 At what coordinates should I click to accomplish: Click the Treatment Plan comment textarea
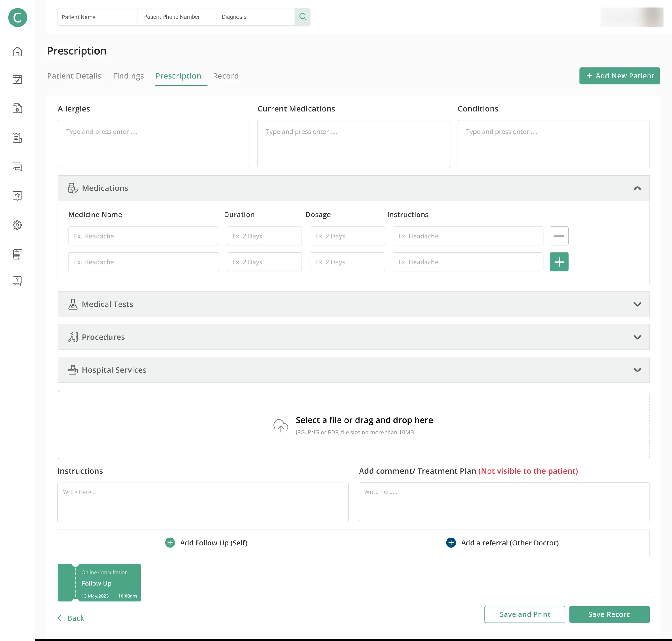504,502
